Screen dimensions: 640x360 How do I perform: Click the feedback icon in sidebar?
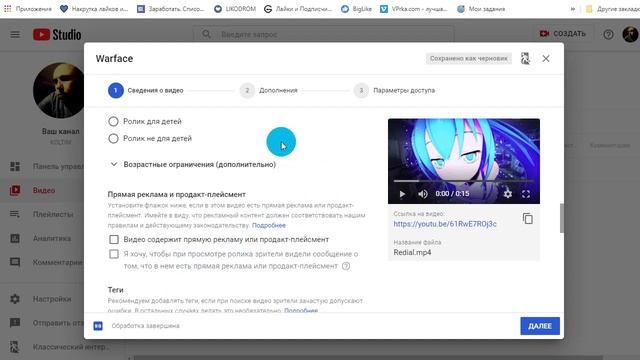click(x=15, y=323)
